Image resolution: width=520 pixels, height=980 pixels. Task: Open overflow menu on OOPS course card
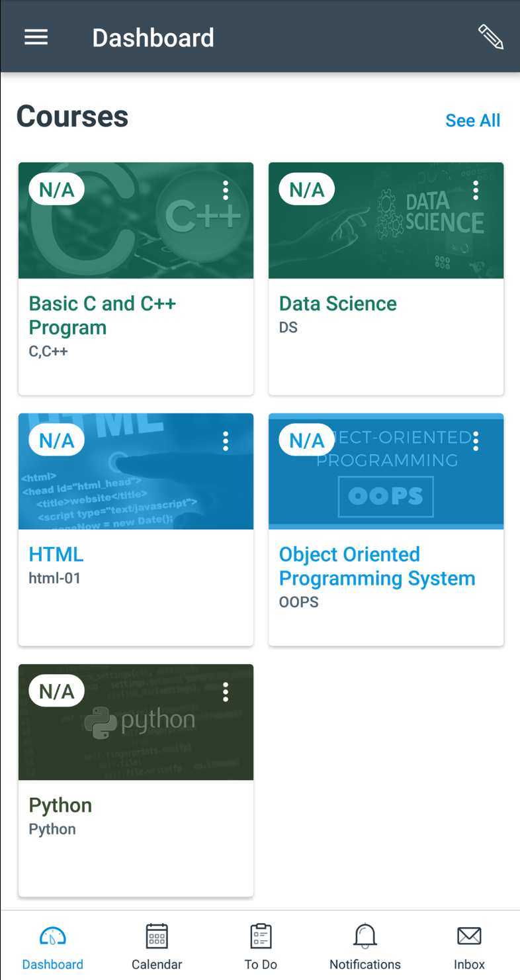(x=476, y=441)
